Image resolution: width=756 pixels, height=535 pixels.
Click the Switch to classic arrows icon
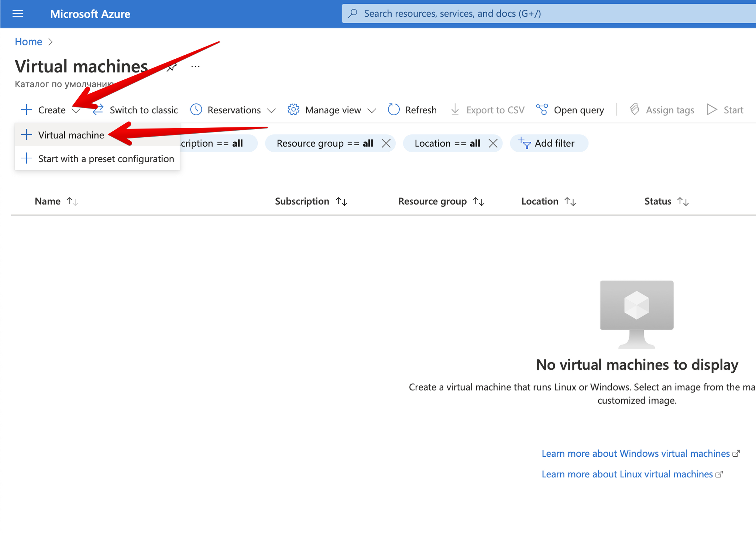pos(98,110)
